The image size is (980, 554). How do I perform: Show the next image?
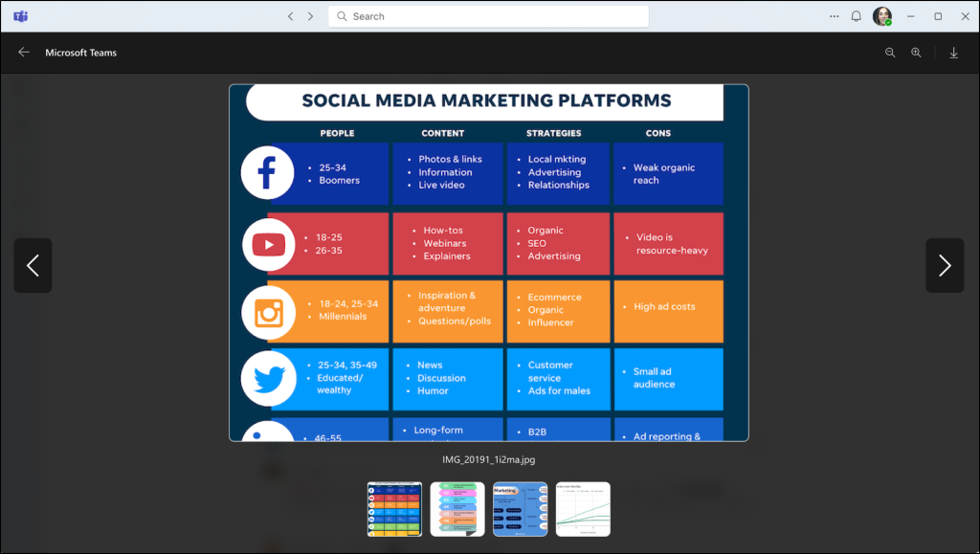click(x=944, y=265)
